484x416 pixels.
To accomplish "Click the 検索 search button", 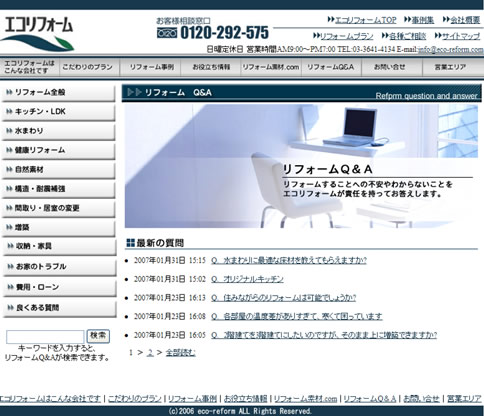I will [x=98, y=336].
